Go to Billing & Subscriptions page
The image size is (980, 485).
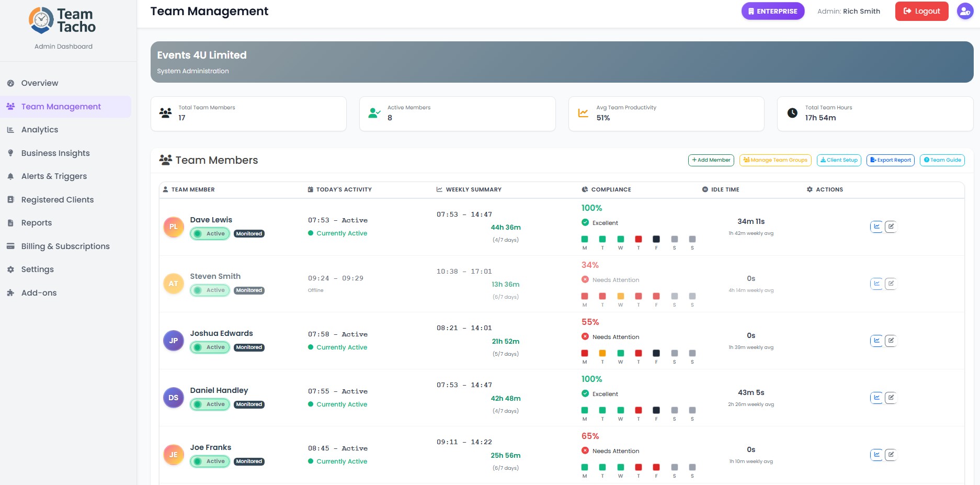(66, 246)
